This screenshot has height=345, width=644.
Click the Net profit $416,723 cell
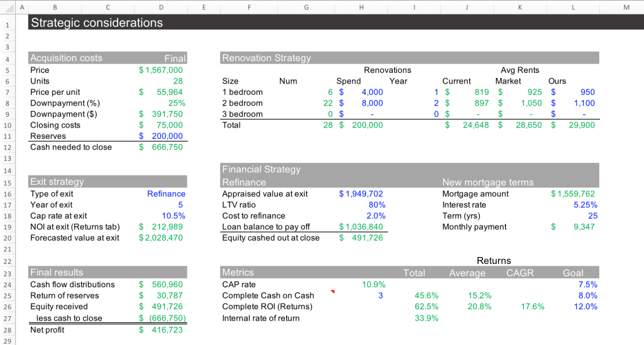coord(161,329)
